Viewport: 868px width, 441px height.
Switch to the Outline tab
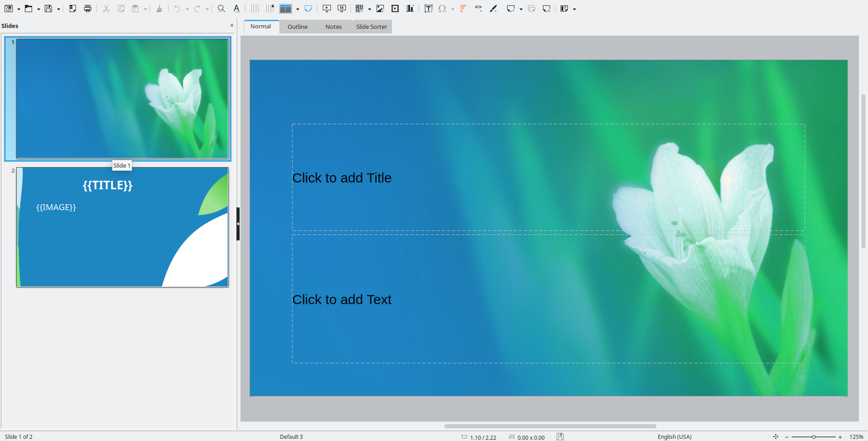297,27
